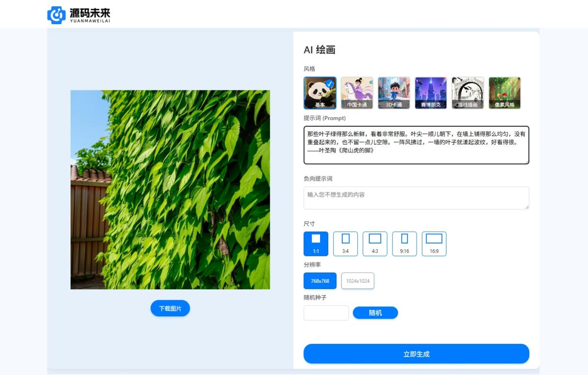Switch to 3:4 aspect ratio
This screenshot has height=375, width=588.
click(346, 244)
